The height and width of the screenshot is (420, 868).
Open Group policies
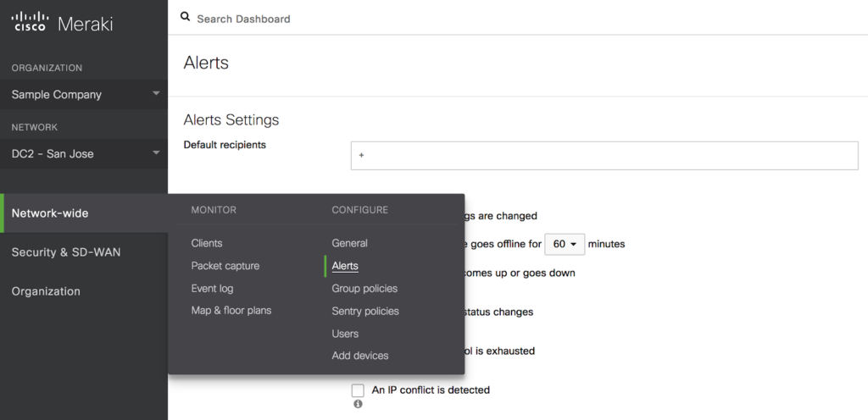point(364,289)
